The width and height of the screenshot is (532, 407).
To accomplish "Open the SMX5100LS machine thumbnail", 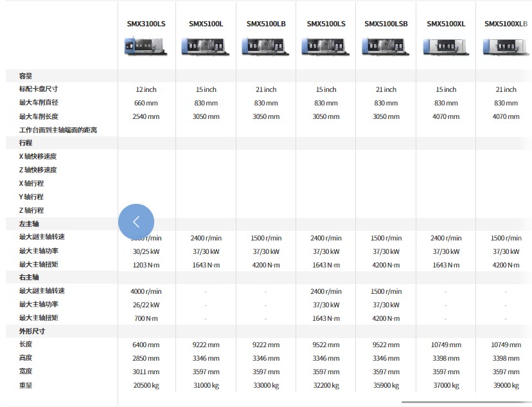I will coord(326,46).
